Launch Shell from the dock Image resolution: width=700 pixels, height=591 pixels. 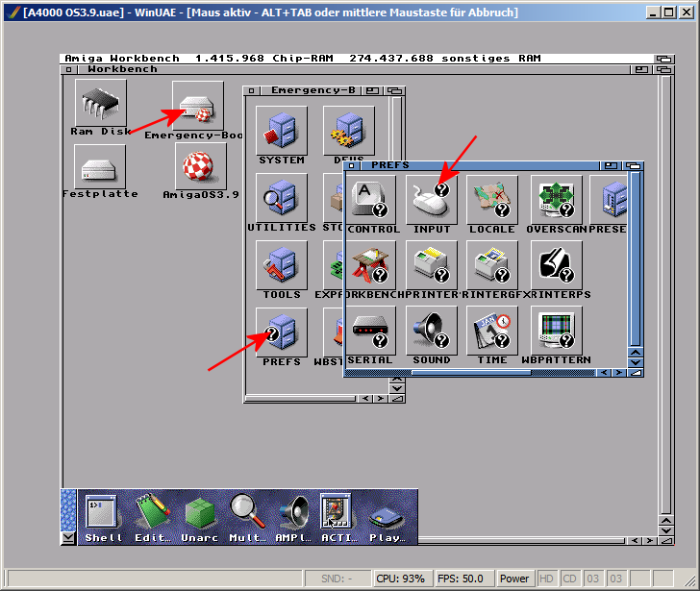pyautogui.click(x=103, y=517)
